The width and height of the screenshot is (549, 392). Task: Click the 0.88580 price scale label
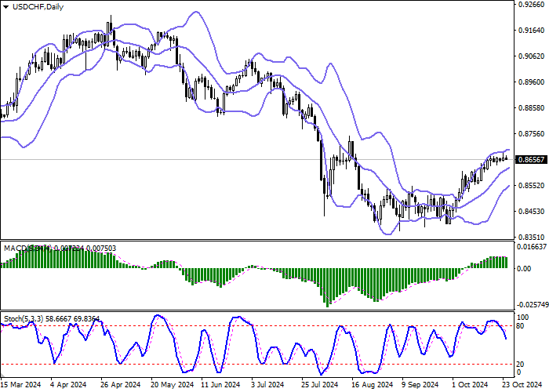pyautogui.click(x=532, y=108)
